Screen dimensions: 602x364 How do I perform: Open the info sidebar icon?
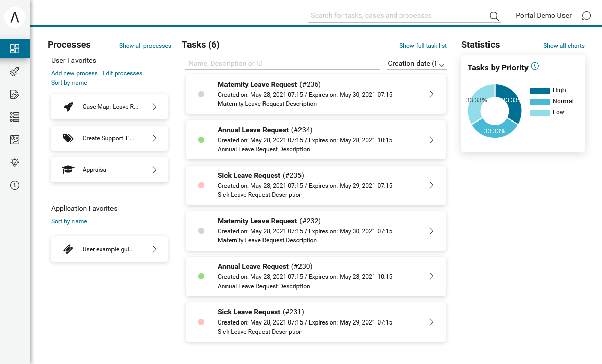(x=15, y=185)
